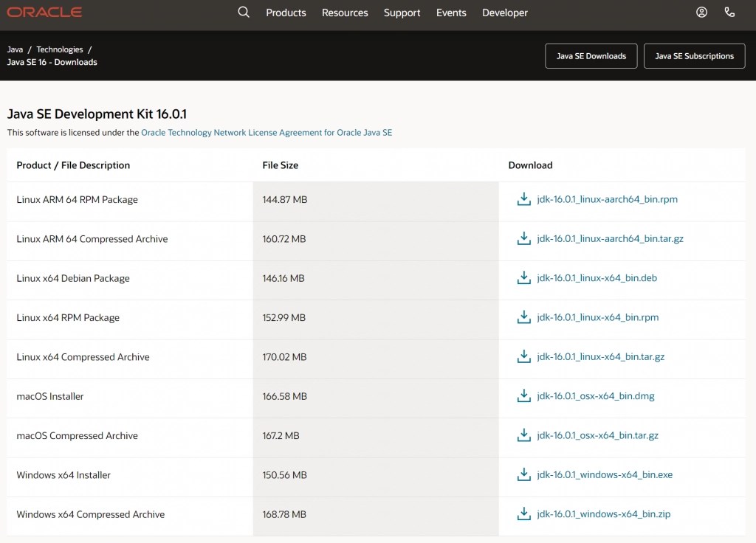Open the account profile icon
Image resolution: width=756 pixels, height=543 pixels.
[701, 12]
